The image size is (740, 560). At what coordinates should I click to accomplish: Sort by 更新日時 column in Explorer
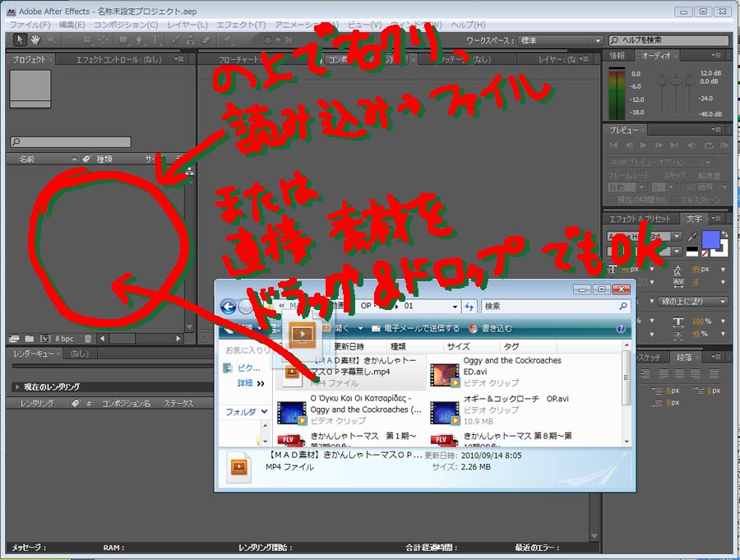click(349, 346)
